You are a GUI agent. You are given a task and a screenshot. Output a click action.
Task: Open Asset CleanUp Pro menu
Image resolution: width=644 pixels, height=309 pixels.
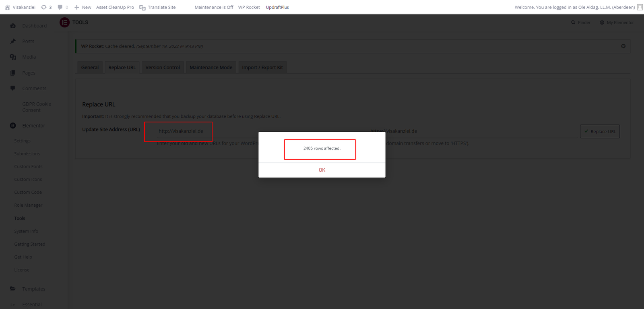pyautogui.click(x=115, y=7)
